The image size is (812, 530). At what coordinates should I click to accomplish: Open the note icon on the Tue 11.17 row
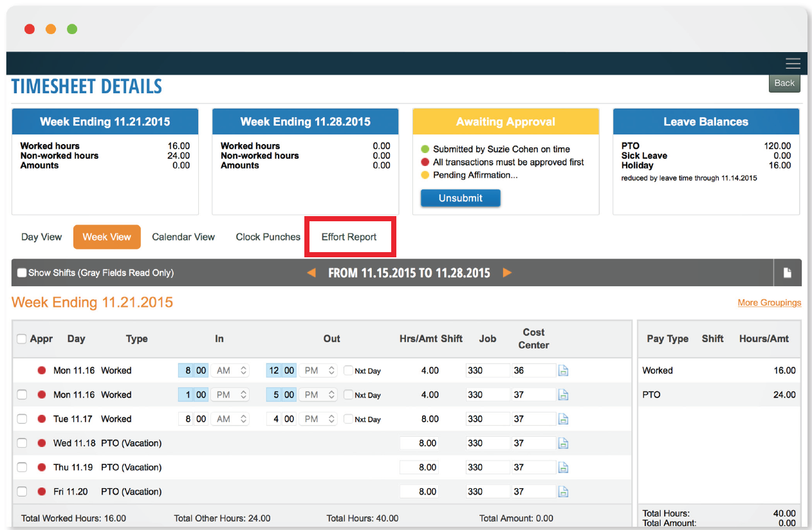tap(563, 419)
